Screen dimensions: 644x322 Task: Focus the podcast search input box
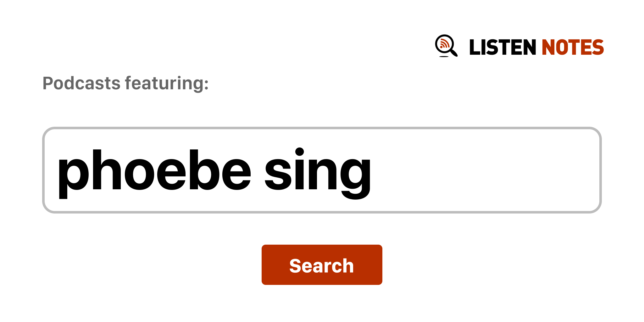[322, 170]
